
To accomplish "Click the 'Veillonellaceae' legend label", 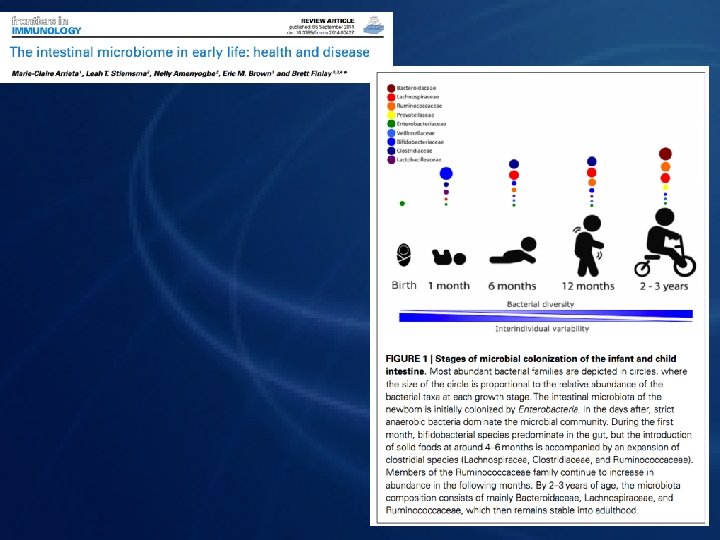I will [416, 133].
